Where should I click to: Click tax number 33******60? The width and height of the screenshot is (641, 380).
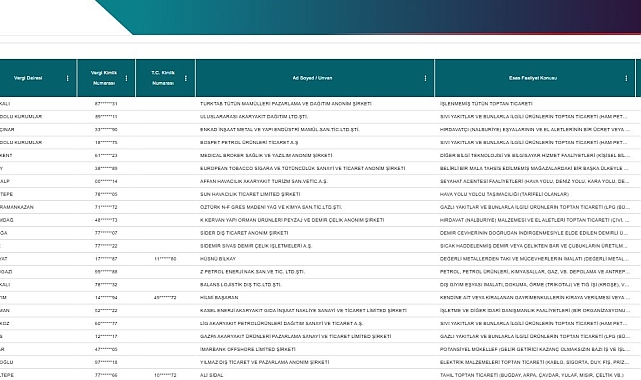point(106,130)
